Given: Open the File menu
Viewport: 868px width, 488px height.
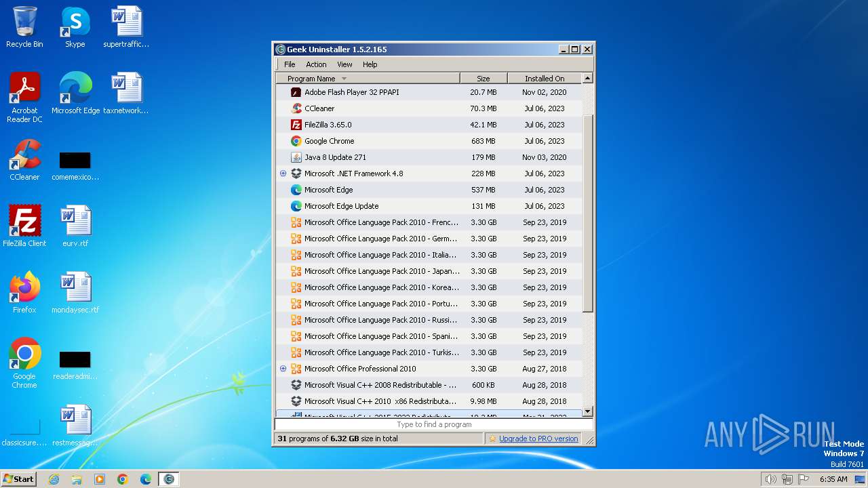Looking at the screenshot, I should click(x=290, y=64).
